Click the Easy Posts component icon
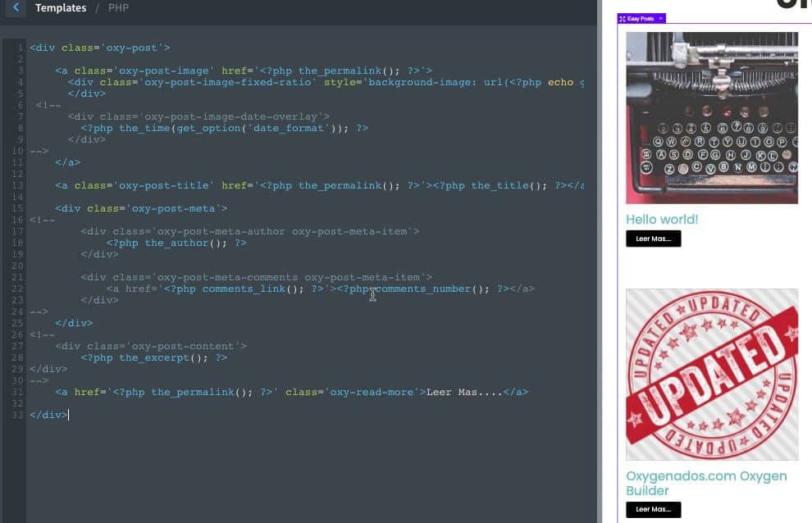812x523 pixels. point(623,19)
